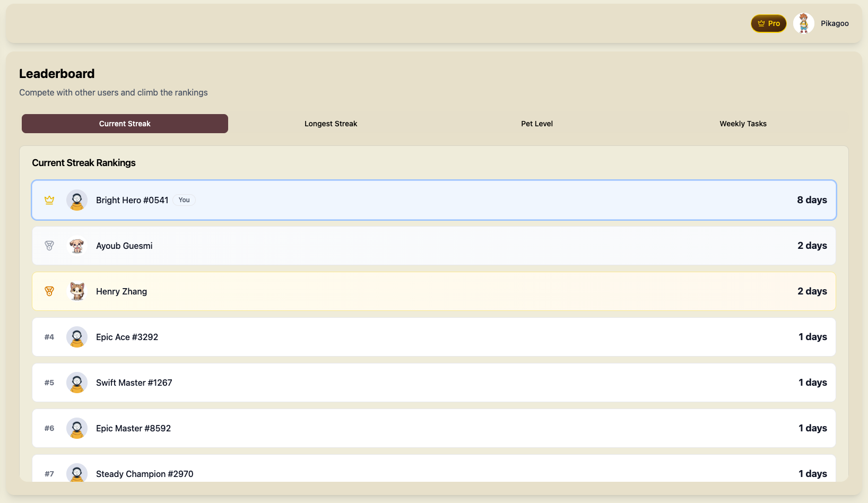Click the Henry Zhang name
Screen dimensions: 868x503
[121, 291]
